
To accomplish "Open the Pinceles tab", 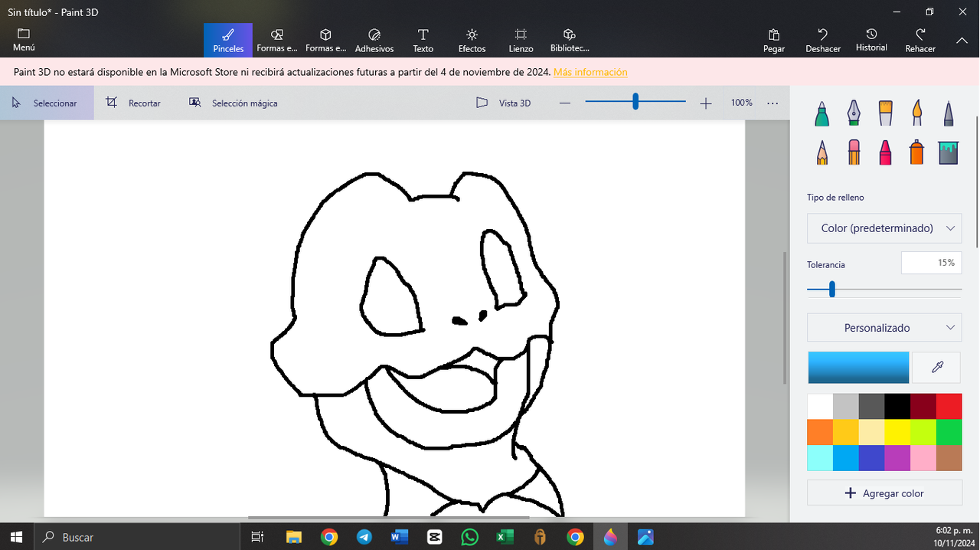I will (228, 41).
